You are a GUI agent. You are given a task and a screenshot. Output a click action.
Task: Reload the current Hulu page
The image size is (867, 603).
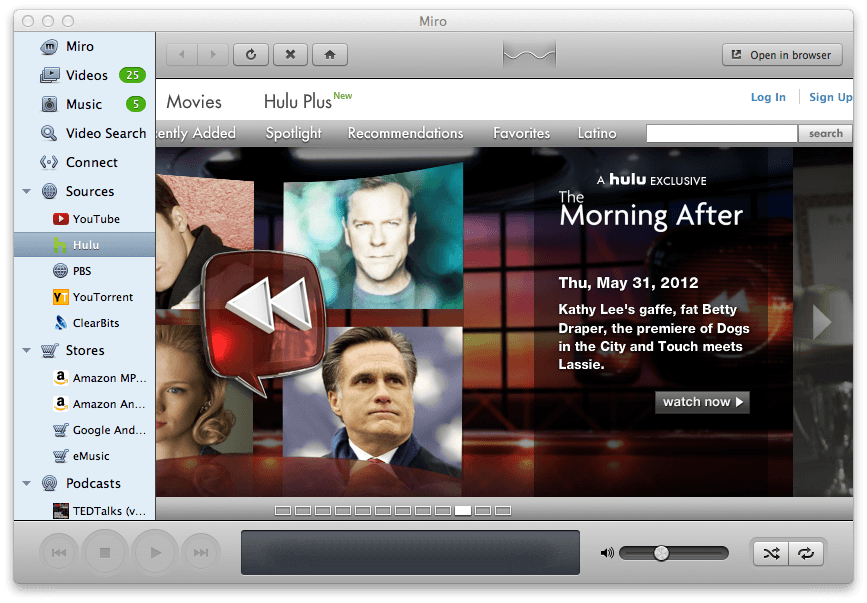[x=251, y=55]
